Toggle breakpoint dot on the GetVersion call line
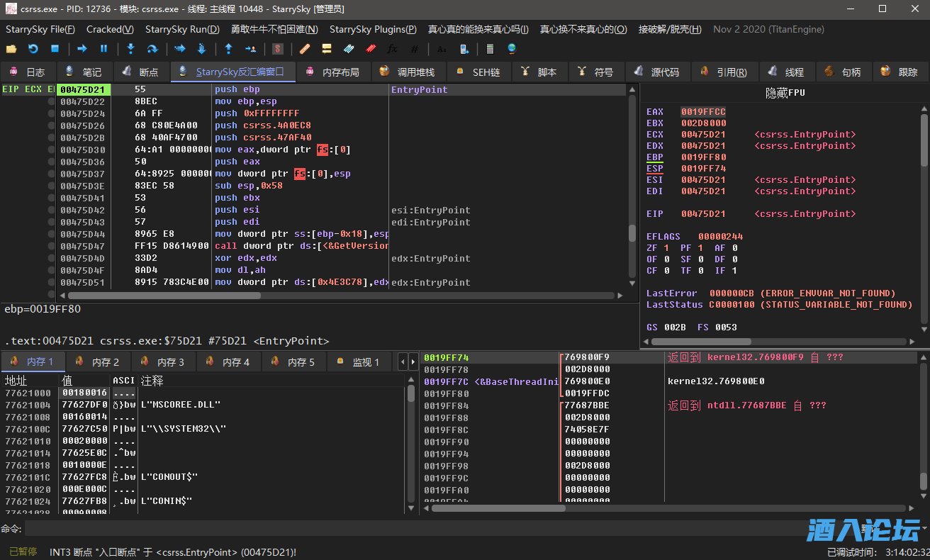This screenshot has width=930, height=560. pos(51,247)
